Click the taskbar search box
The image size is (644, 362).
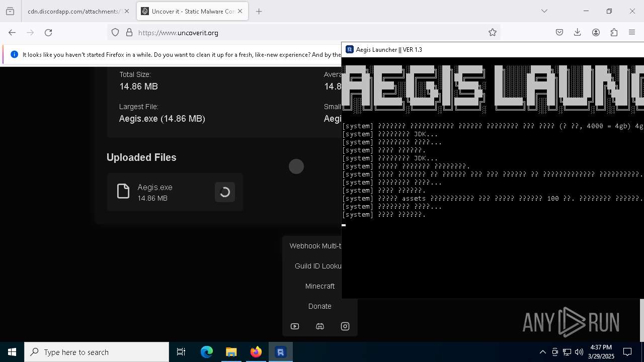coord(97,352)
